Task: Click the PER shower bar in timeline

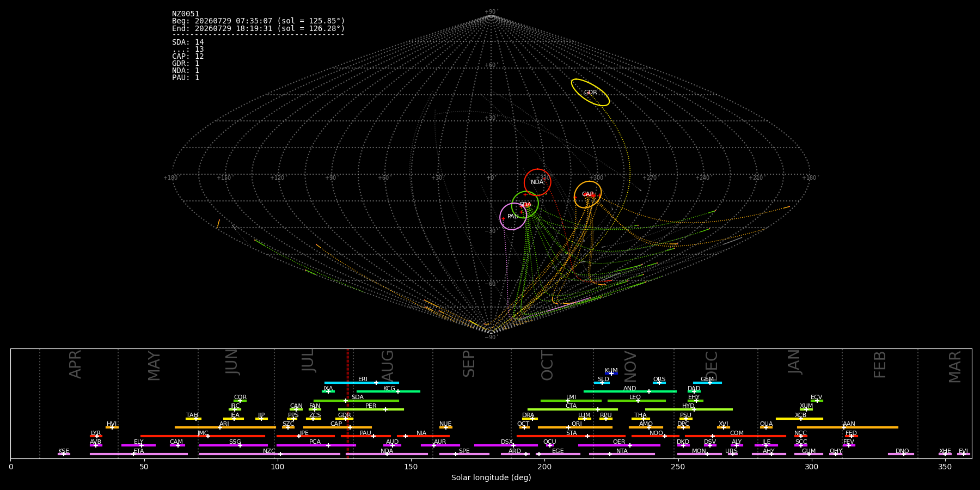Action: (x=371, y=409)
